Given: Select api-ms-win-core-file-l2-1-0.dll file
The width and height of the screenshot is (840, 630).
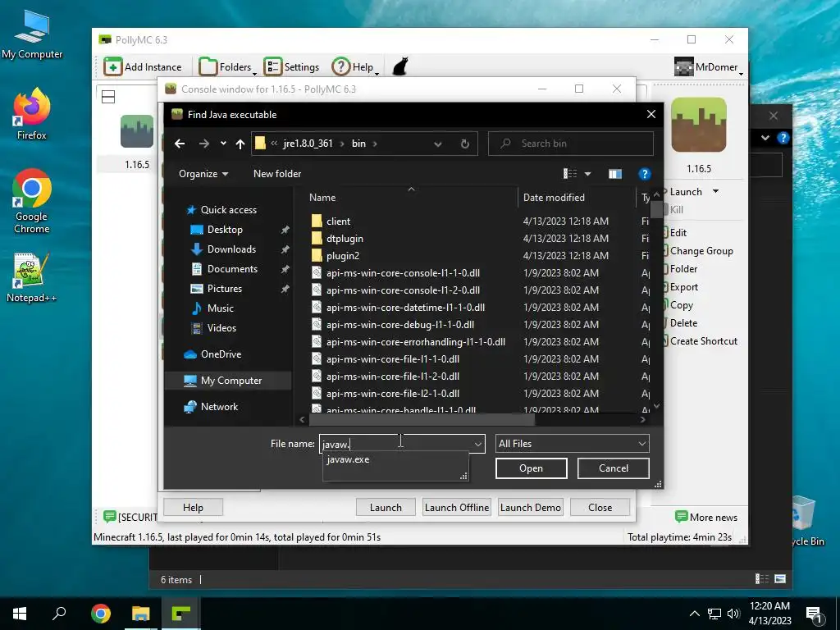Looking at the screenshot, I should [393, 394].
